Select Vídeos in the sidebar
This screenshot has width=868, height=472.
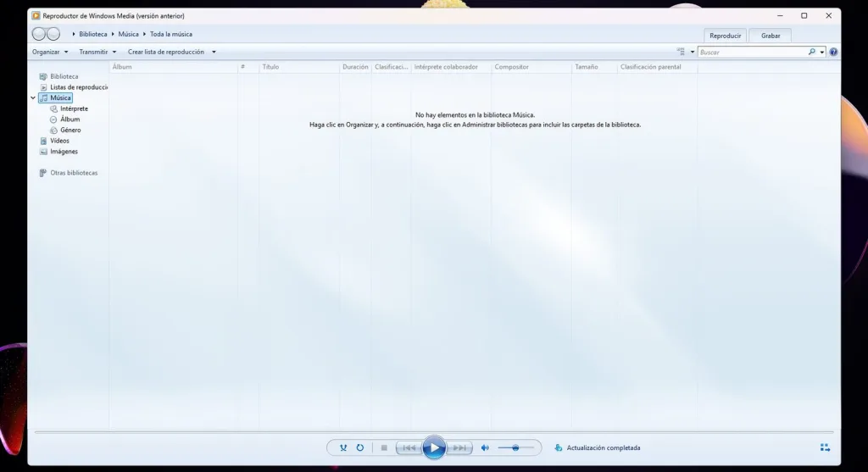[60, 141]
